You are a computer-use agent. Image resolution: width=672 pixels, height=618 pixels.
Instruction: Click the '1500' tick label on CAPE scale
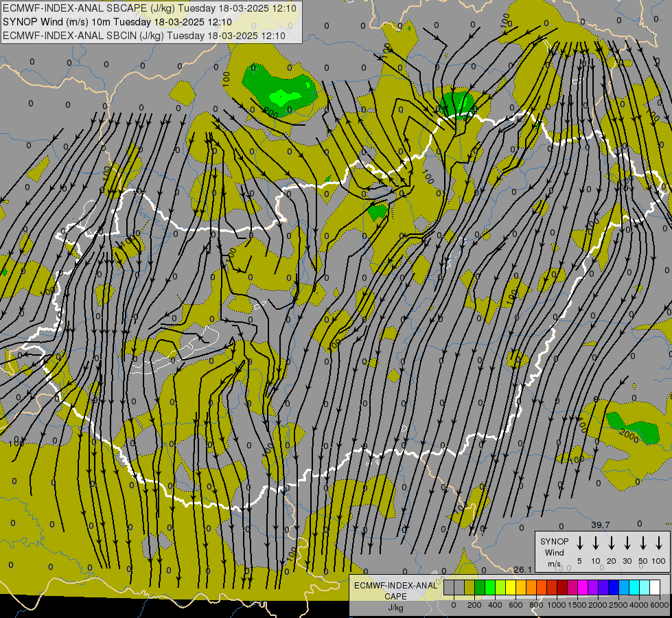tap(577, 605)
